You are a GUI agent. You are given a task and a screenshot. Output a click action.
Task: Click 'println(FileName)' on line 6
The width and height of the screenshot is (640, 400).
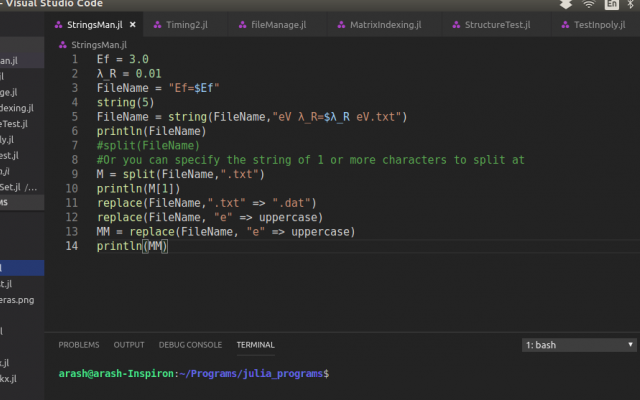[151, 131]
